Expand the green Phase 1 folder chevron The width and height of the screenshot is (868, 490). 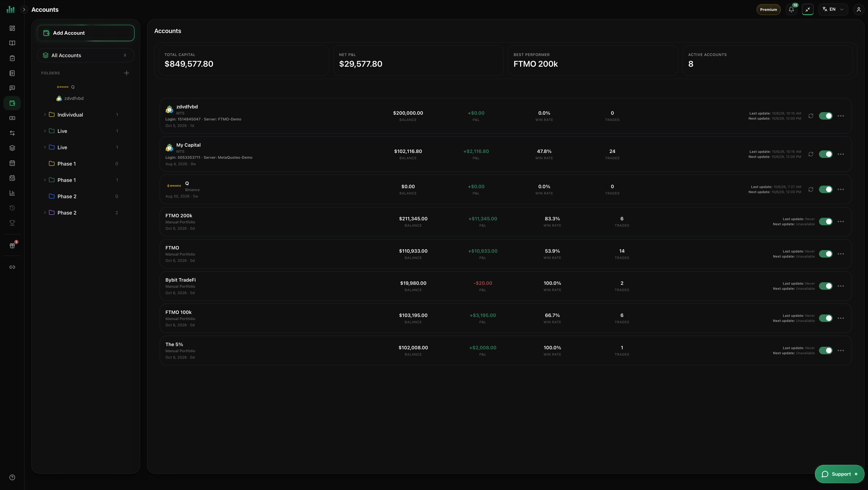click(x=44, y=180)
